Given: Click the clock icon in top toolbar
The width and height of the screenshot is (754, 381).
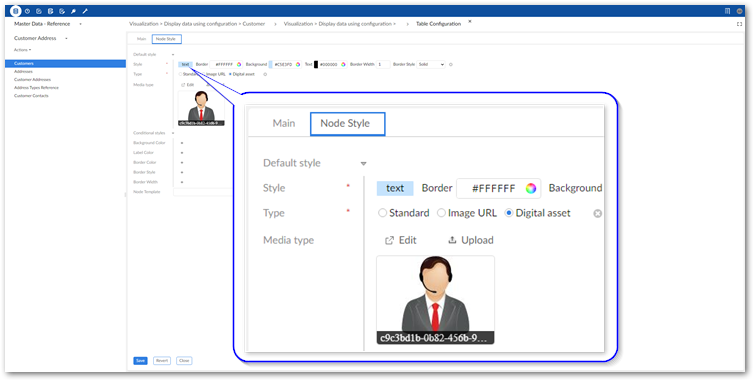Looking at the screenshot, I should (27, 11).
